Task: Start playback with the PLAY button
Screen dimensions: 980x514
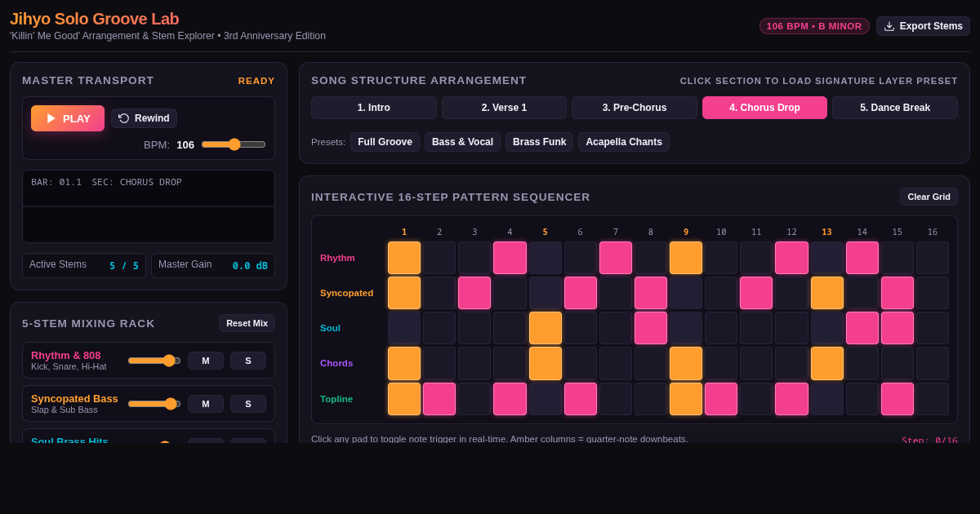Action: [x=68, y=118]
